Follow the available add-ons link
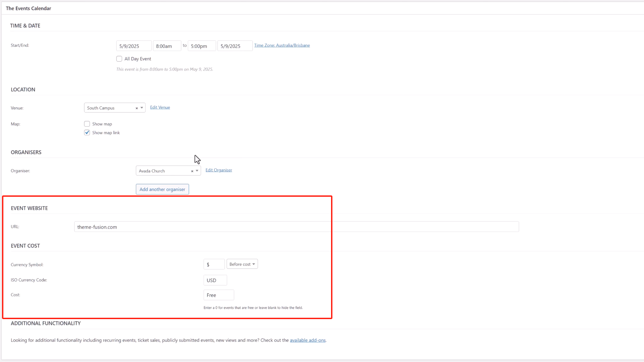 (308, 340)
